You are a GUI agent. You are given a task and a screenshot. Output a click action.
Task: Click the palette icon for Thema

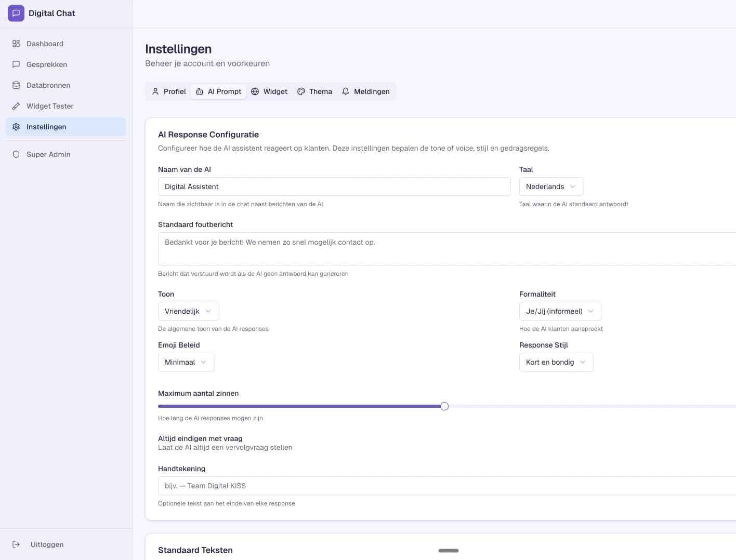(x=301, y=91)
